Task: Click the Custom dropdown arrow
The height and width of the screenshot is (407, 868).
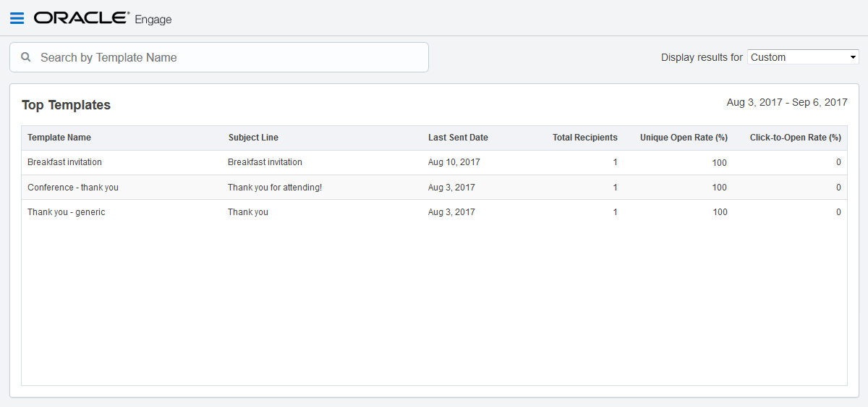Action: [854, 57]
